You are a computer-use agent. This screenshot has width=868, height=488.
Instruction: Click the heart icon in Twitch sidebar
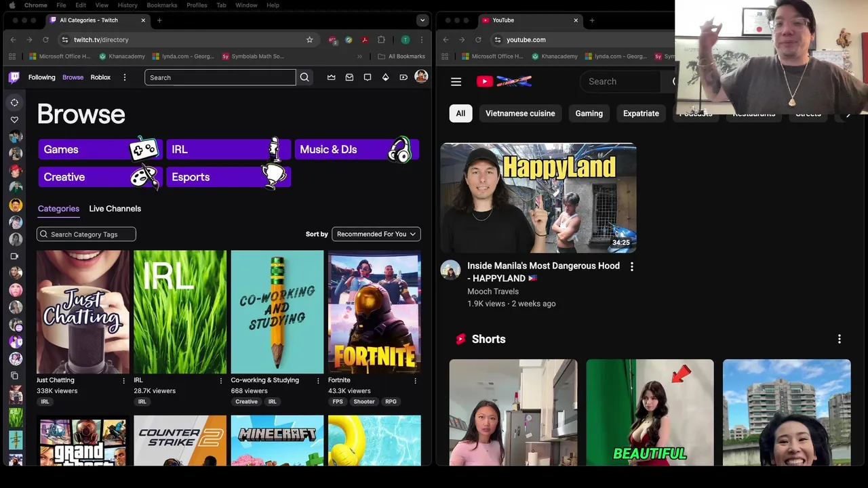coord(14,120)
